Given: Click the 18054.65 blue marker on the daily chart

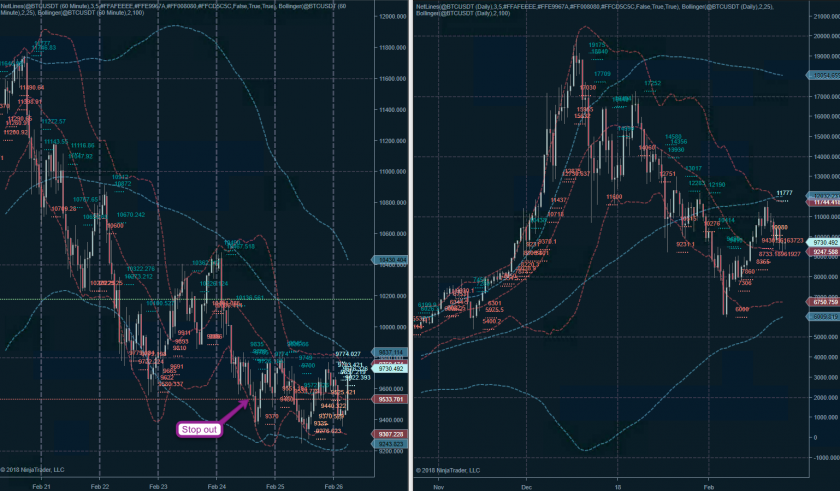Looking at the screenshot, I should pos(823,76).
